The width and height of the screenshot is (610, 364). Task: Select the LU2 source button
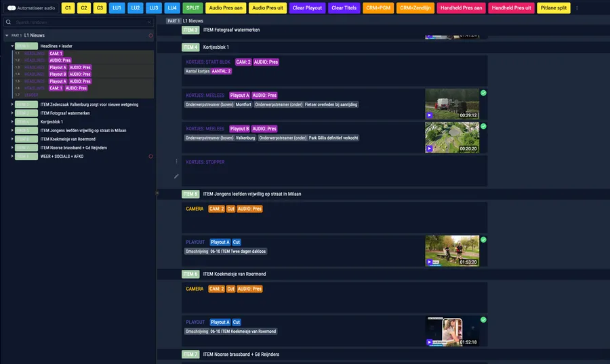136,7
